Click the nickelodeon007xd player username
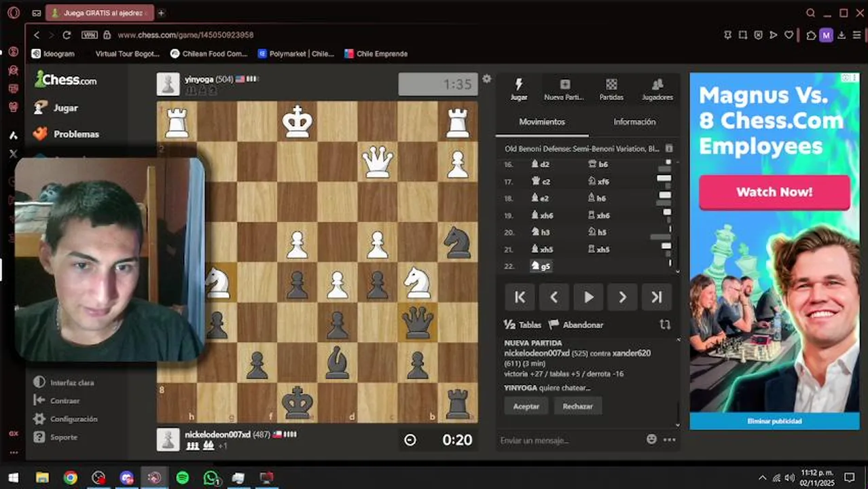This screenshot has height=489, width=868. coord(217,435)
